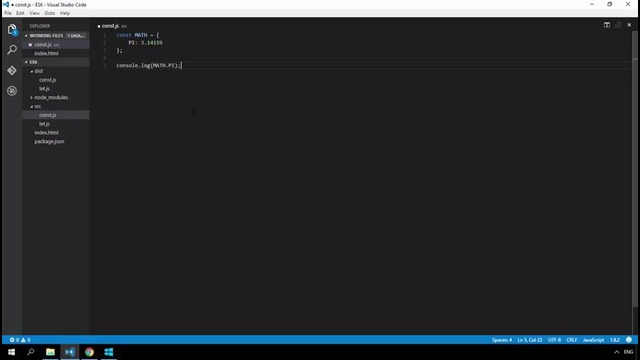Change indentation Spaces: 4
Viewport: 640px width, 360px height.
pyautogui.click(x=502, y=340)
